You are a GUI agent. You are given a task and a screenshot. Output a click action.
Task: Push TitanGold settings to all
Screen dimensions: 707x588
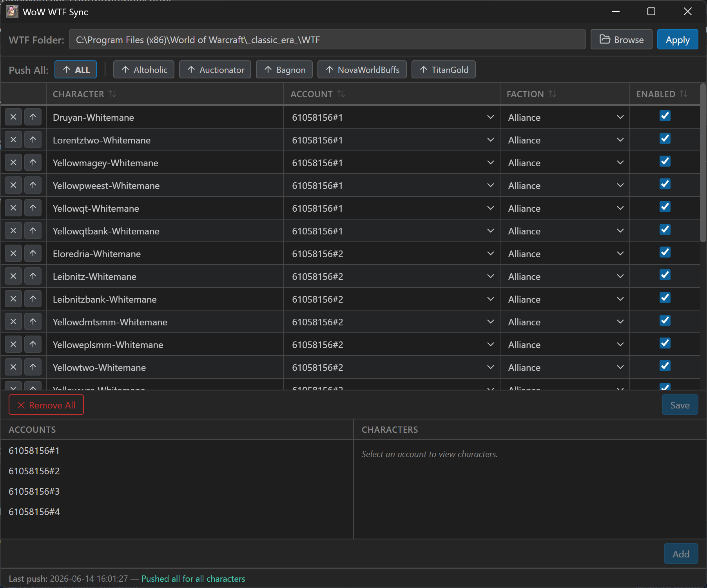point(444,70)
